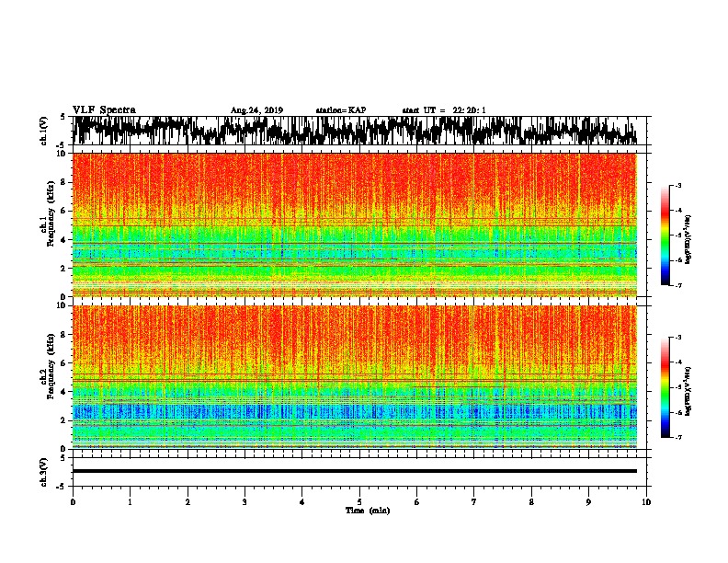Click the 2 kHz tick on ch.2 frequency axis
Viewport: 728px width, 563px height.
pyautogui.click(x=65, y=419)
